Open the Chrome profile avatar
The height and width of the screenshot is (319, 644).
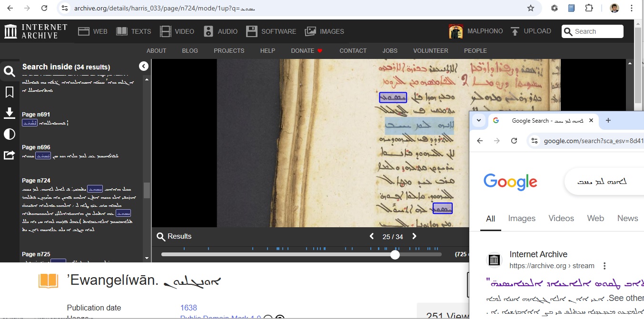pos(614,8)
